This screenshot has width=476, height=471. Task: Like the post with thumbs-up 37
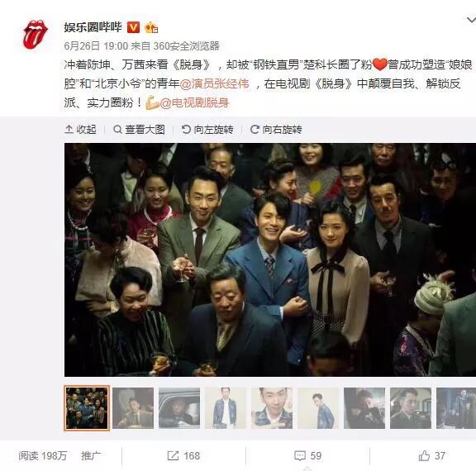(x=432, y=455)
